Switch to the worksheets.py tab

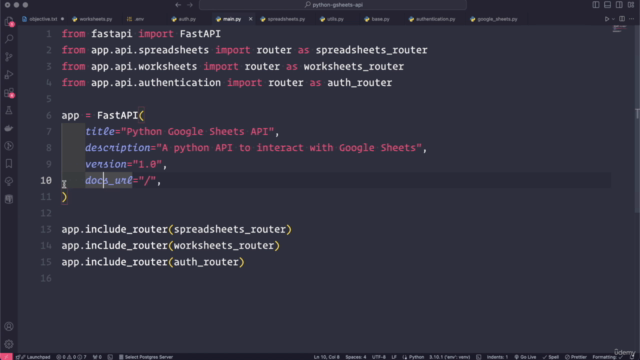pyautogui.click(x=96, y=19)
